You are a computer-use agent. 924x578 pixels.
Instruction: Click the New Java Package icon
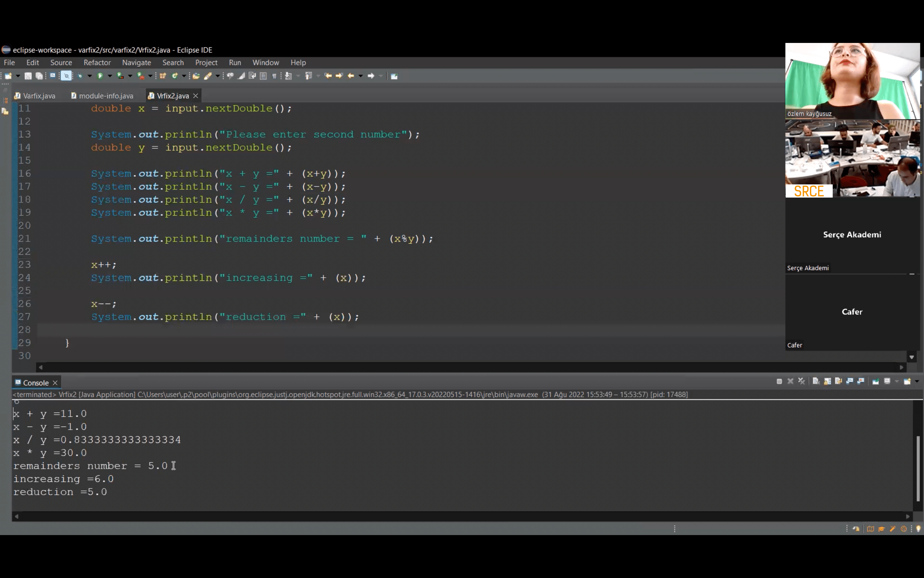click(163, 76)
